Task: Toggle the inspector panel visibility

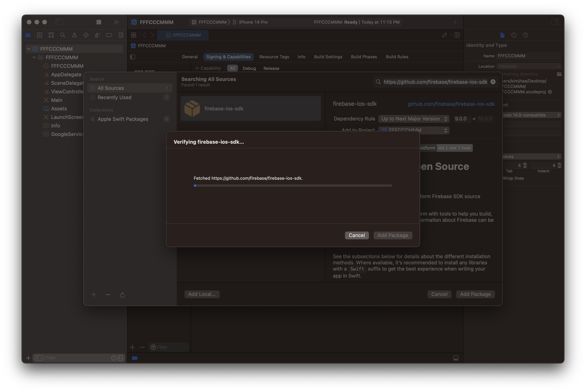Action: point(554,22)
